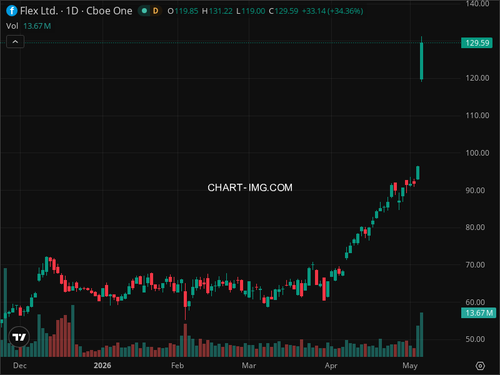Click the TradingView logo badge
The width and height of the screenshot is (500, 375).
tap(19, 337)
